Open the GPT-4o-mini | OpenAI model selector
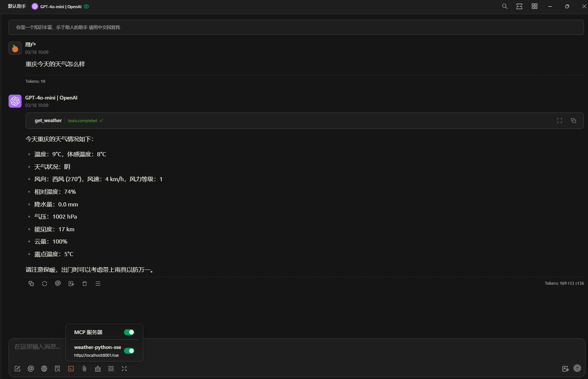This screenshot has height=379, width=588. [61, 7]
